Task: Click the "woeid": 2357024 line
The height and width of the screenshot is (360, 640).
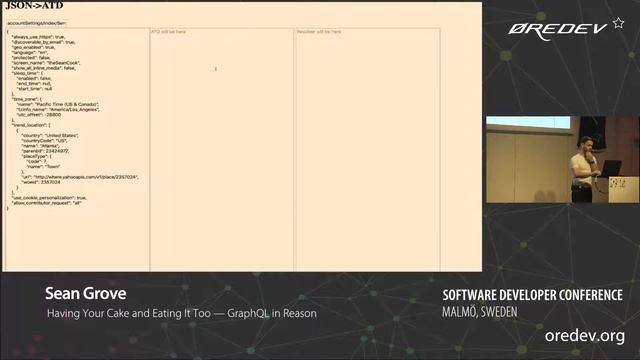Action: pyautogui.click(x=41, y=182)
